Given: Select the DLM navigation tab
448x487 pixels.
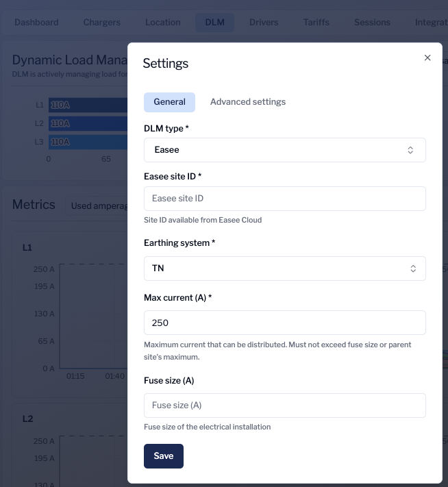Looking at the screenshot, I should click(x=214, y=23).
